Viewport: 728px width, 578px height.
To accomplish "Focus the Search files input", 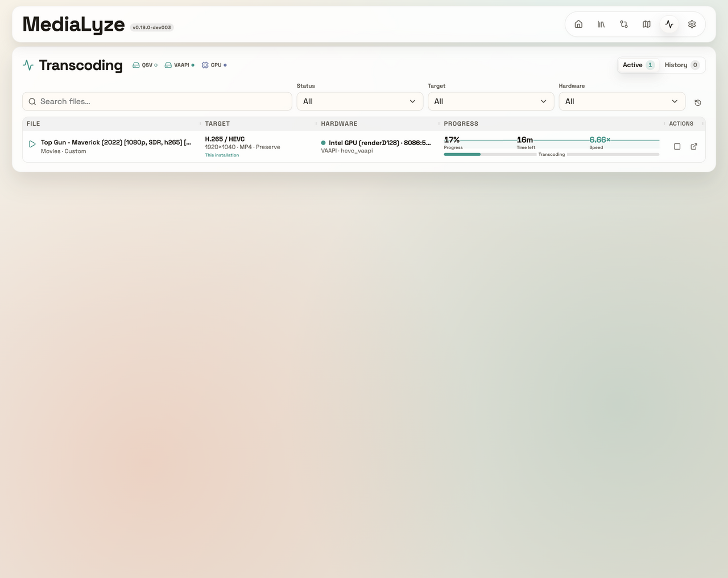I will (x=157, y=102).
